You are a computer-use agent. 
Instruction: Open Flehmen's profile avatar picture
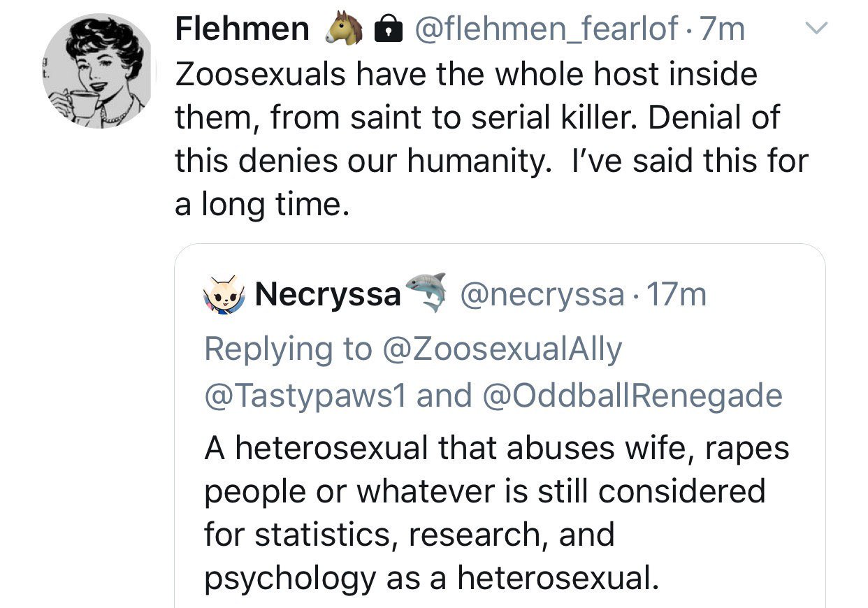tap(98, 71)
